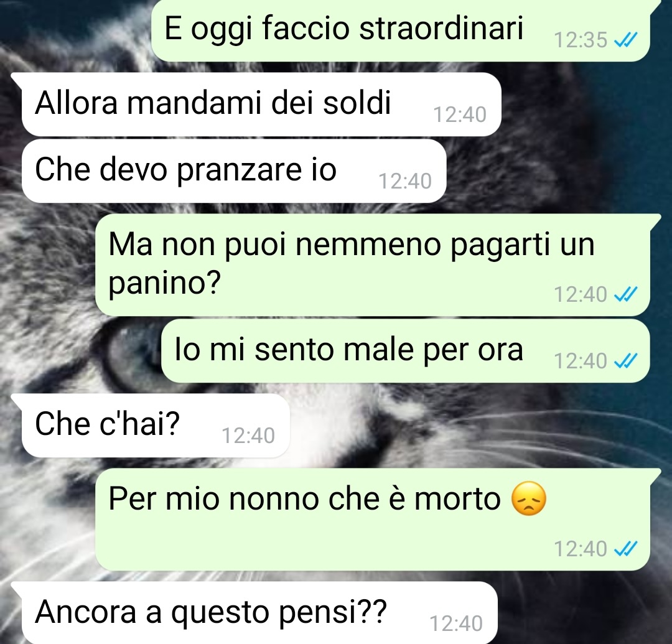Screen dimensions: 672x644
Task: Select the 'Allora mandami dei soldi' bubble
Action: [261, 104]
